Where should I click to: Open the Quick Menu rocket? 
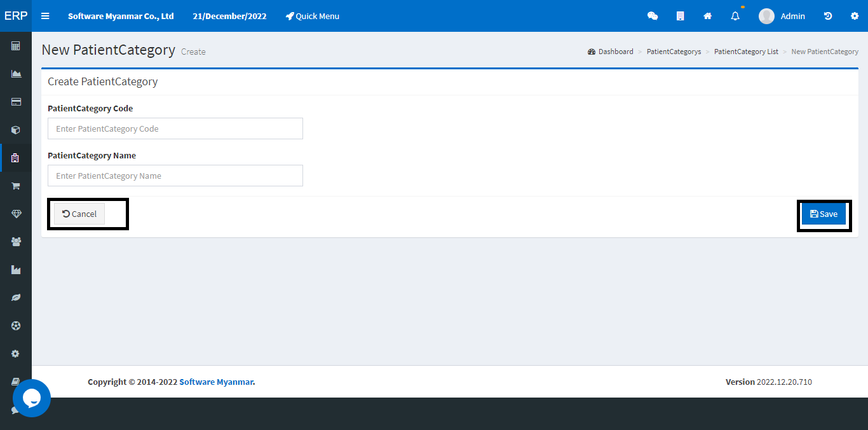(313, 16)
